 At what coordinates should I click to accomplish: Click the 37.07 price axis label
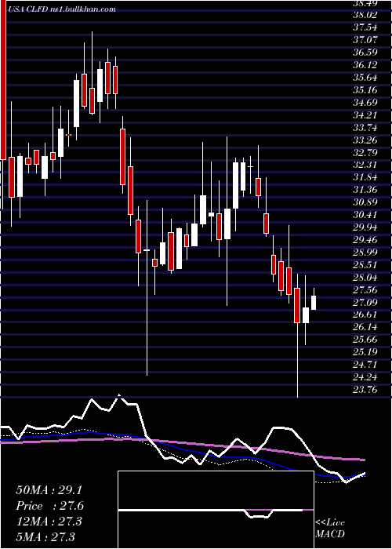(x=365, y=40)
